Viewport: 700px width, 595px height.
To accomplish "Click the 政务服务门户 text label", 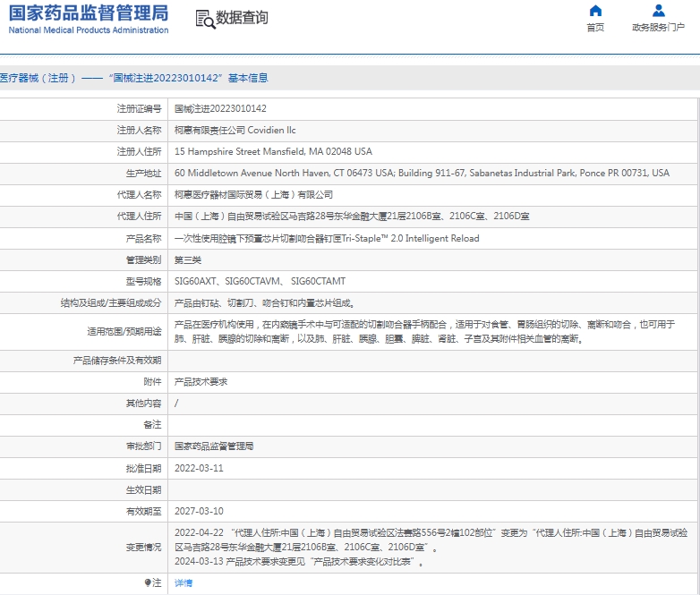I will click(659, 28).
